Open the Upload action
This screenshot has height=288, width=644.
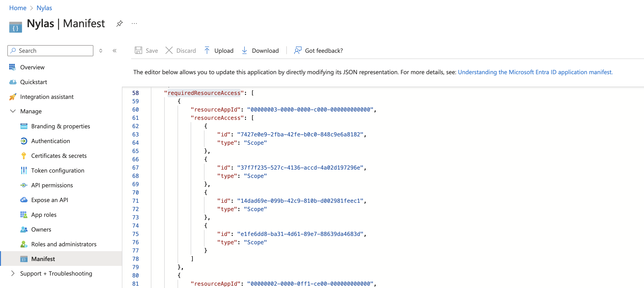pyautogui.click(x=218, y=50)
